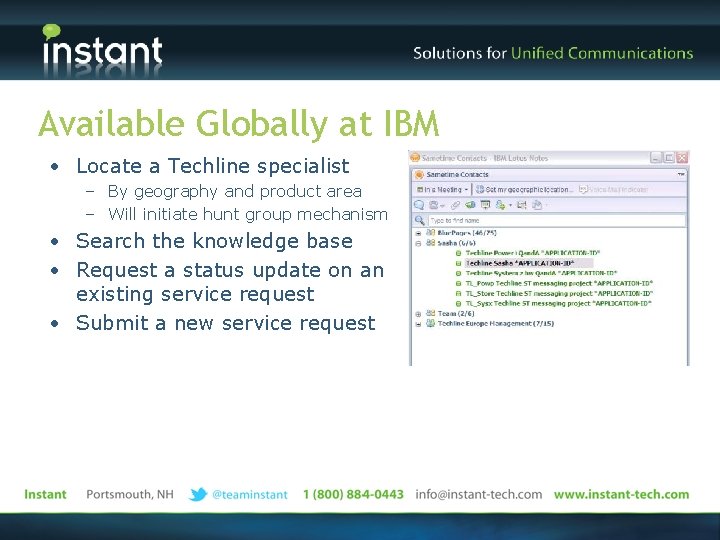The height and width of the screenshot is (540, 720).
Task: Click 'Will initiate hunt group mechanism' sub-bullet
Action: (x=248, y=214)
